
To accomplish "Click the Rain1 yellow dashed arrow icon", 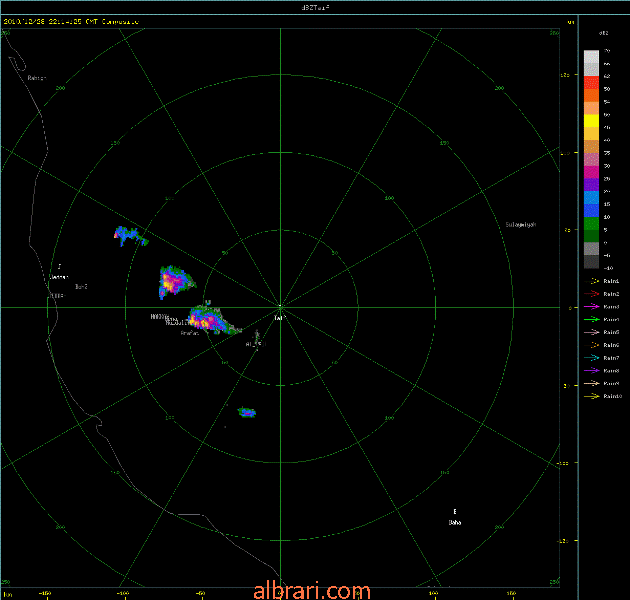I will coord(592,281).
